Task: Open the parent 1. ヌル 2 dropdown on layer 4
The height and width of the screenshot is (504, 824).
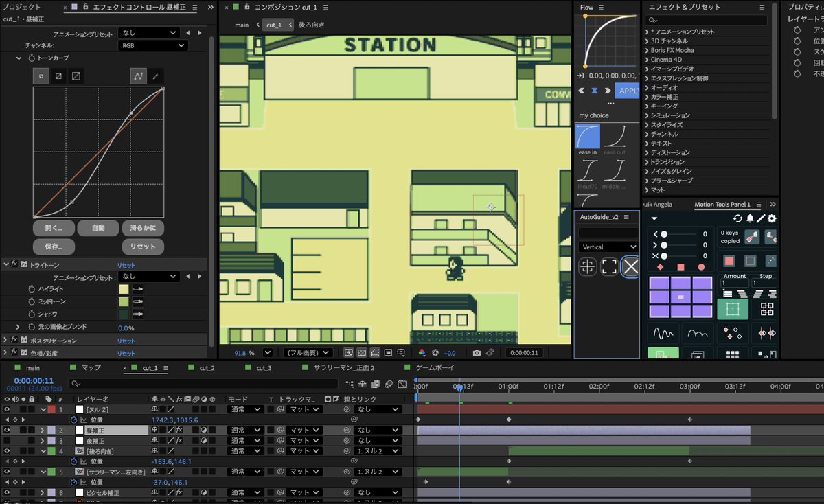Action: 377,451
